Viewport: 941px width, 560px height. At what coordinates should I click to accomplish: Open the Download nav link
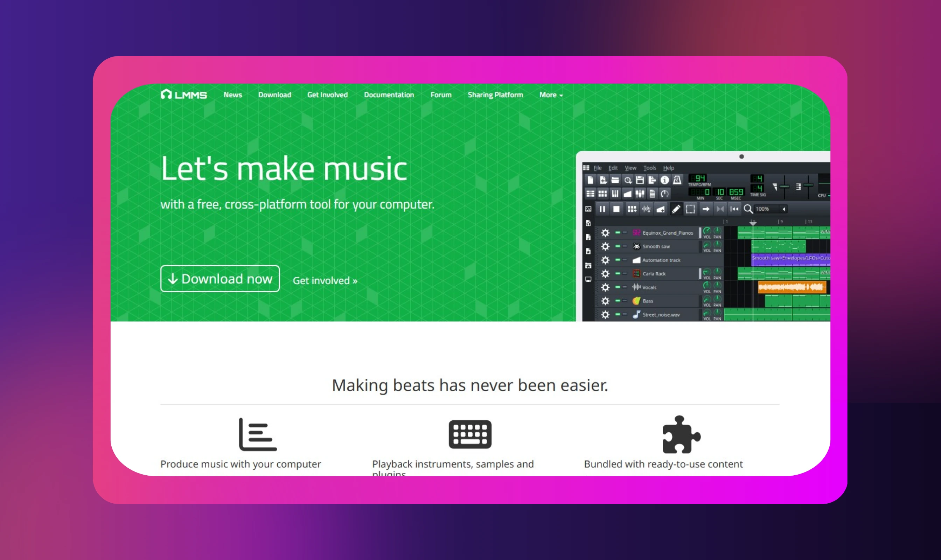click(274, 95)
